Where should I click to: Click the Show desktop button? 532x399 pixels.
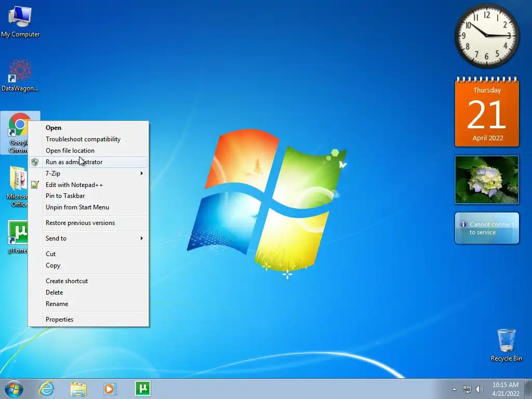(528, 389)
